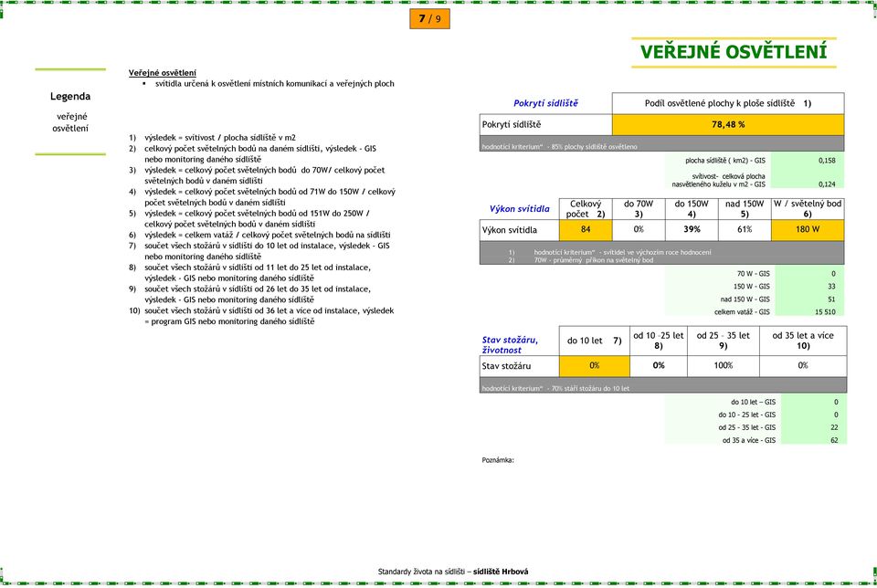The width and height of the screenshot is (877, 588).
Task: Click the 'Poznámka:' note label
Action: point(498,460)
